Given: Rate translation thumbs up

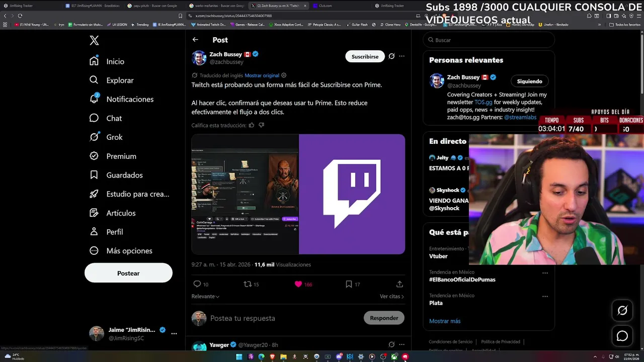Looking at the screenshot, I should (x=252, y=125).
